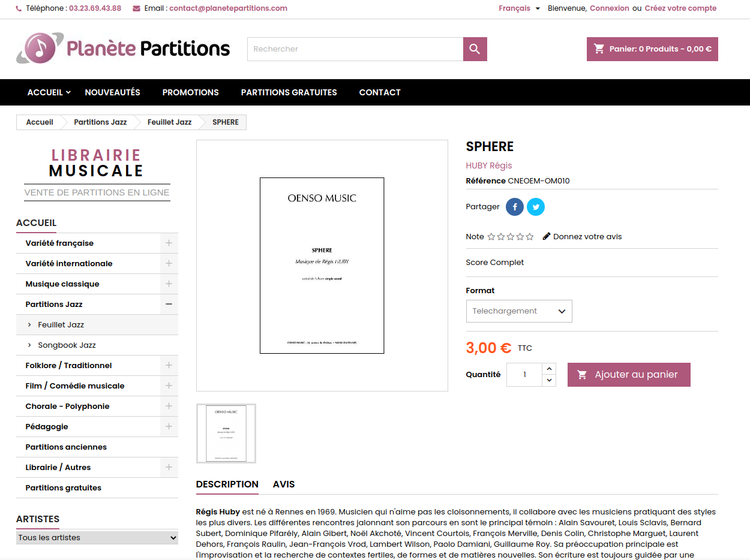Open the PARTITIONS GRATUITES menu

pos(289,92)
